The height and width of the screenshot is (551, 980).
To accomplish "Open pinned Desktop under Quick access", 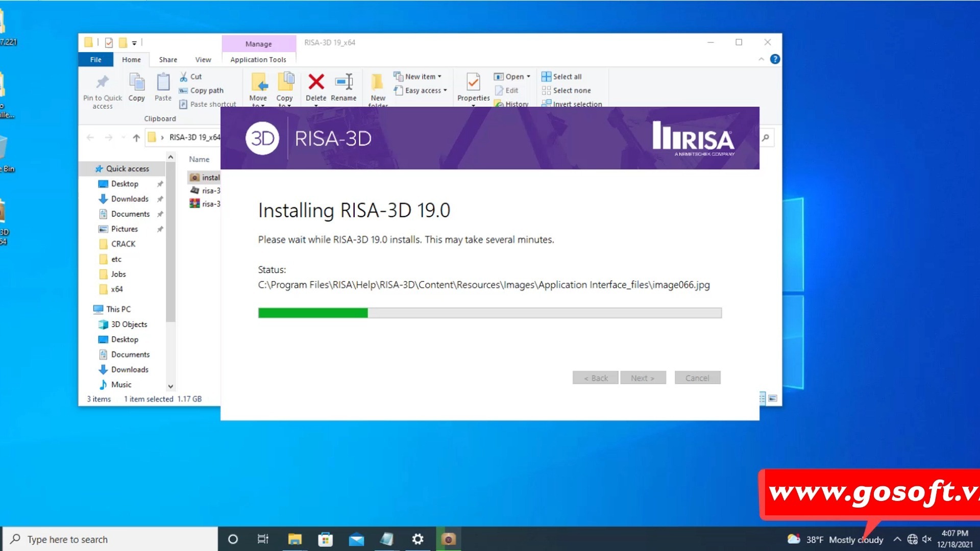I will coord(125,184).
